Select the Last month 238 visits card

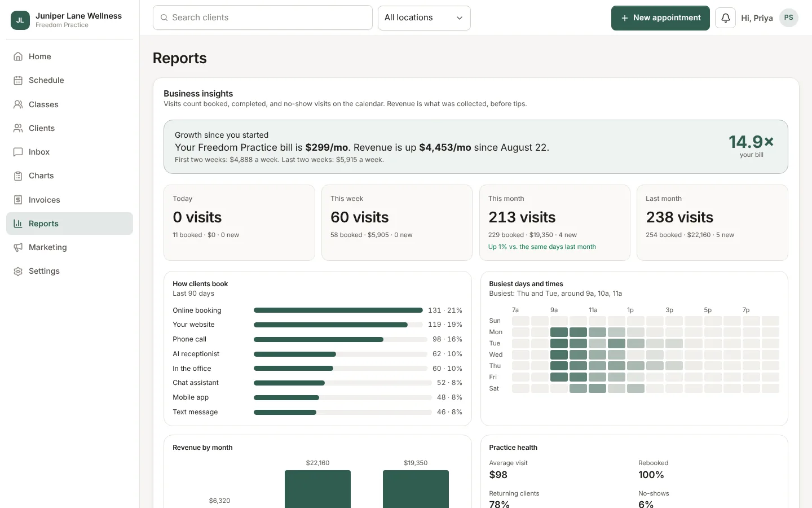712,222
